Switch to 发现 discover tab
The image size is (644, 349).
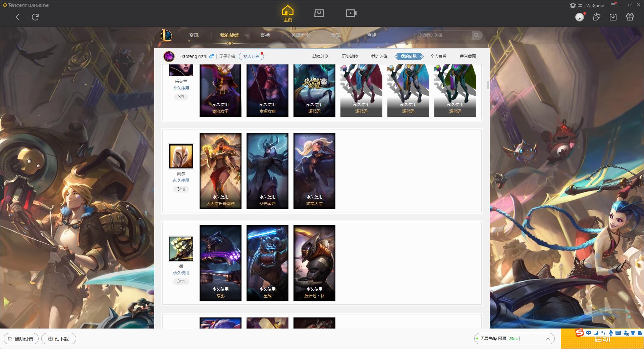(x=336, y=35)
